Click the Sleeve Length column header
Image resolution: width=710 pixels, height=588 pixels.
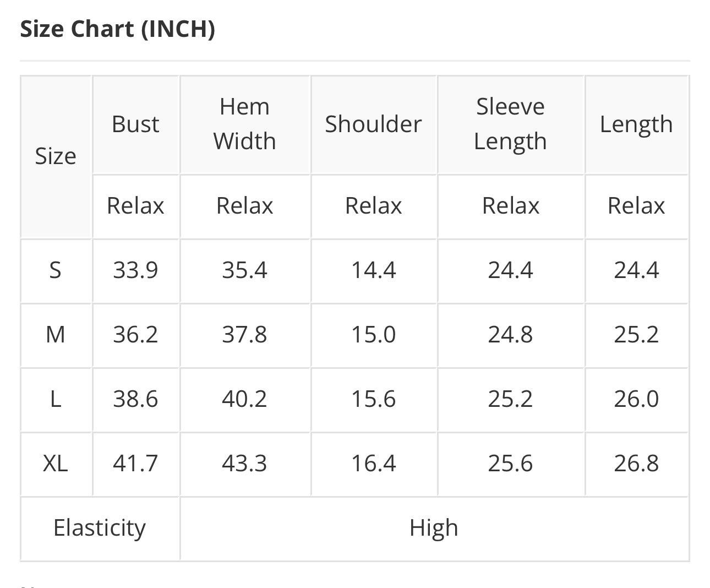(510, 124)
